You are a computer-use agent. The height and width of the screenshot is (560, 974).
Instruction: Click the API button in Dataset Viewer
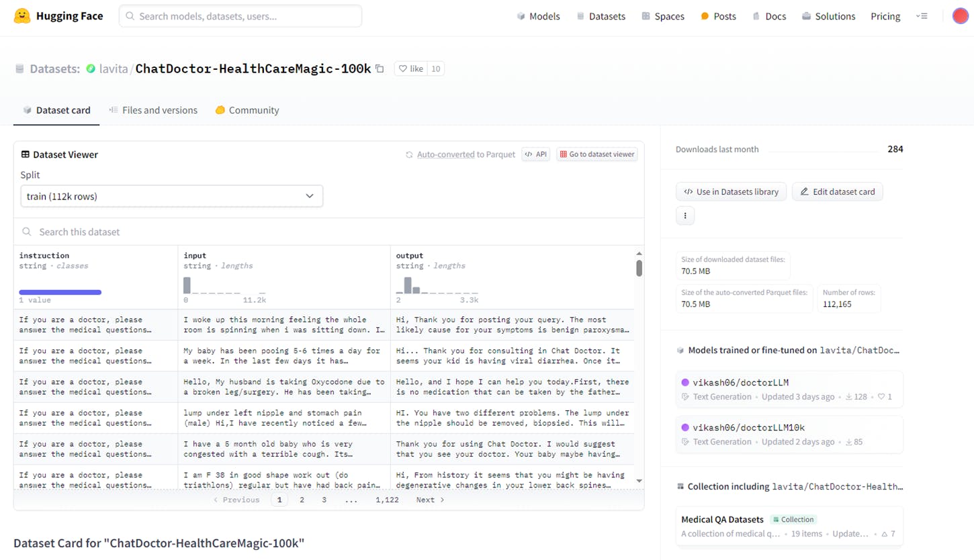[x=536, y=154]
